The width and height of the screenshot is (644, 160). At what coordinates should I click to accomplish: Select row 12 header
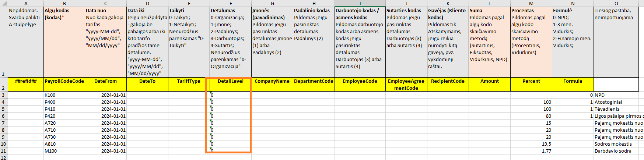[3, 157]
